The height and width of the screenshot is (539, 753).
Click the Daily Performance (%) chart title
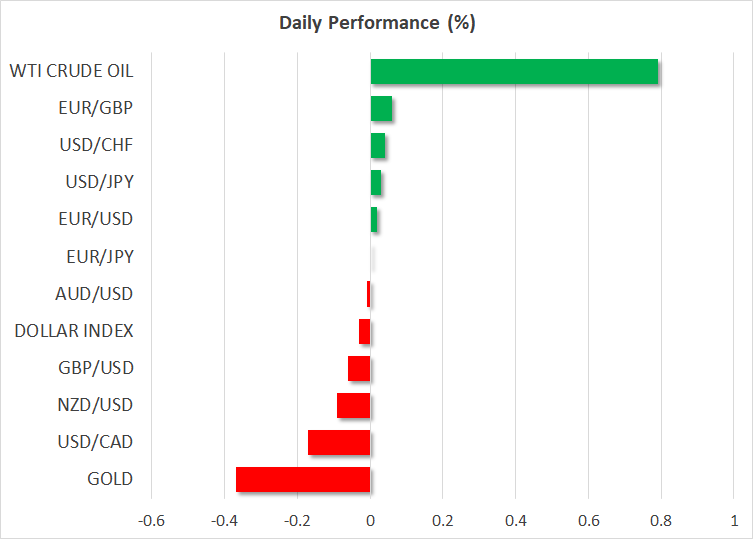point(376,23)
